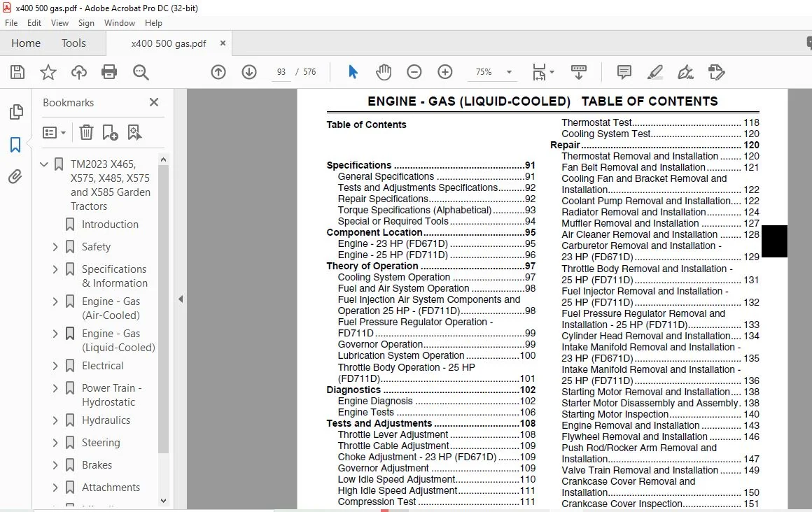Jump to Thermostat Test contents entry
This screenshot has width=812, height=512.
pos(660,122)
